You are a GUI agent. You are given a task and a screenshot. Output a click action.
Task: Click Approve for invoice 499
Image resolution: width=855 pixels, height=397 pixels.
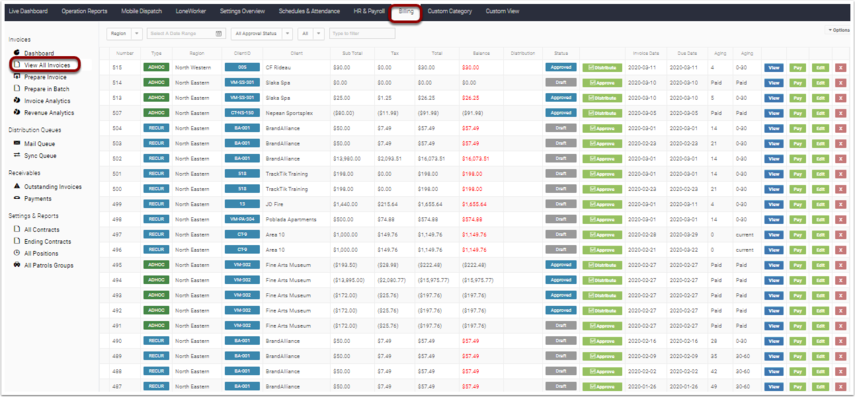coord(602,204)
